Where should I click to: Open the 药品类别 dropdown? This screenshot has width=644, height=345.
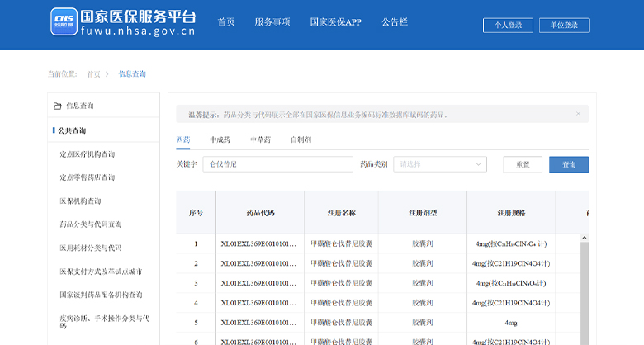pyautogui.click(x=439, y=164)
